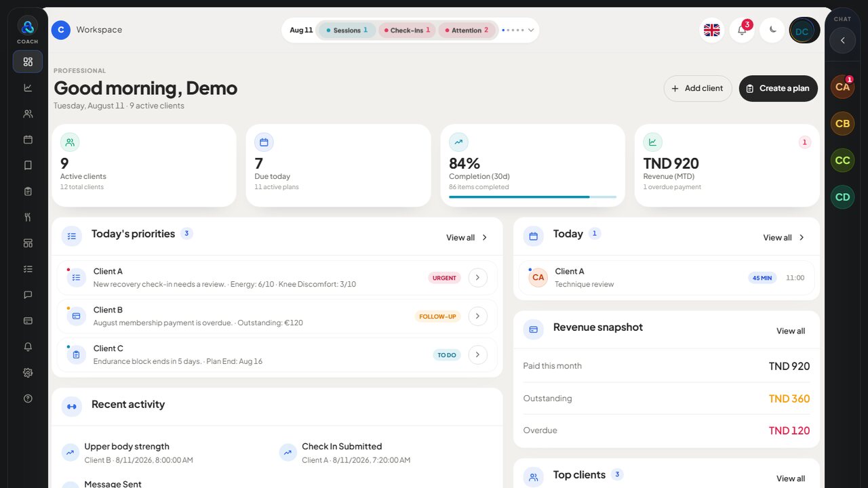Open the calendar icon in sidebar
Viewport: 868px width, 488px height.
point(28,140)
